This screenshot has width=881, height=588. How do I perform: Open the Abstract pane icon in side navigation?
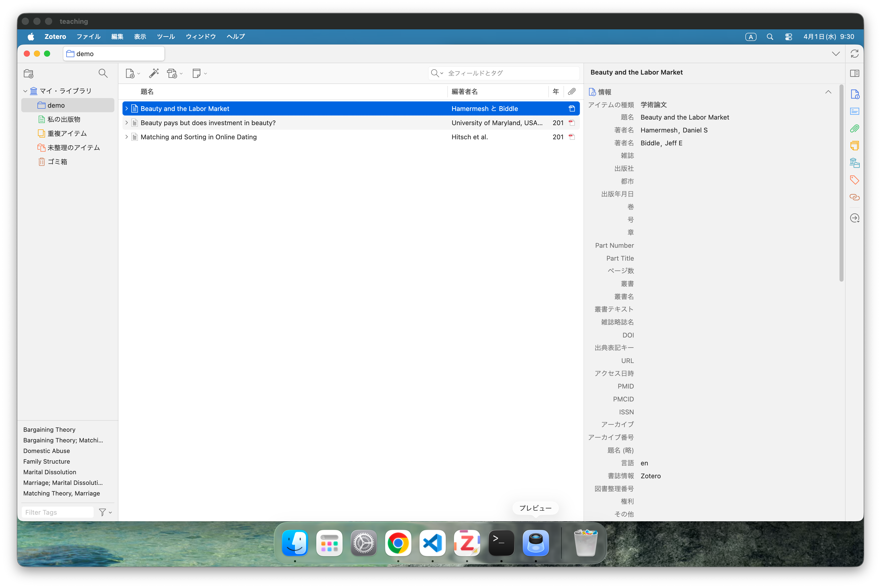tap(854, 111)
